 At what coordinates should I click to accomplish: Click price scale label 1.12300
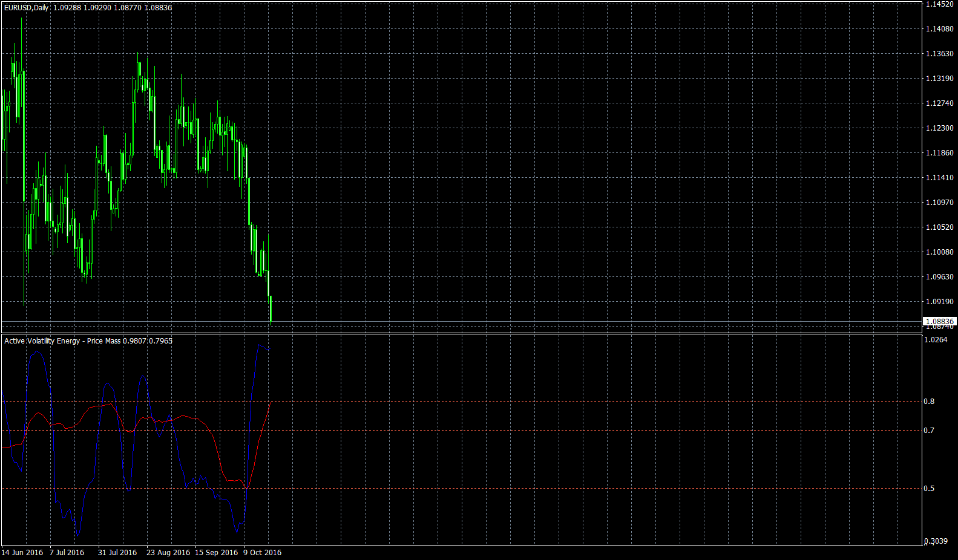tap(939, 128)
